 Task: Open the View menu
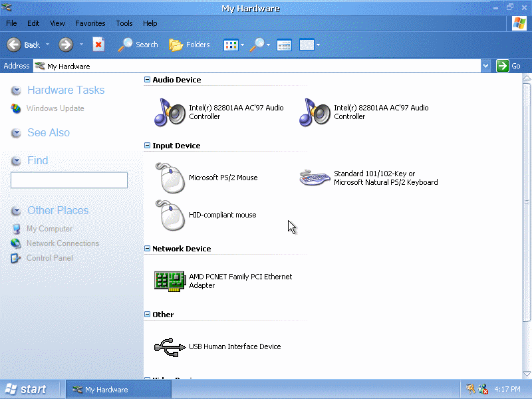point(57,23)
